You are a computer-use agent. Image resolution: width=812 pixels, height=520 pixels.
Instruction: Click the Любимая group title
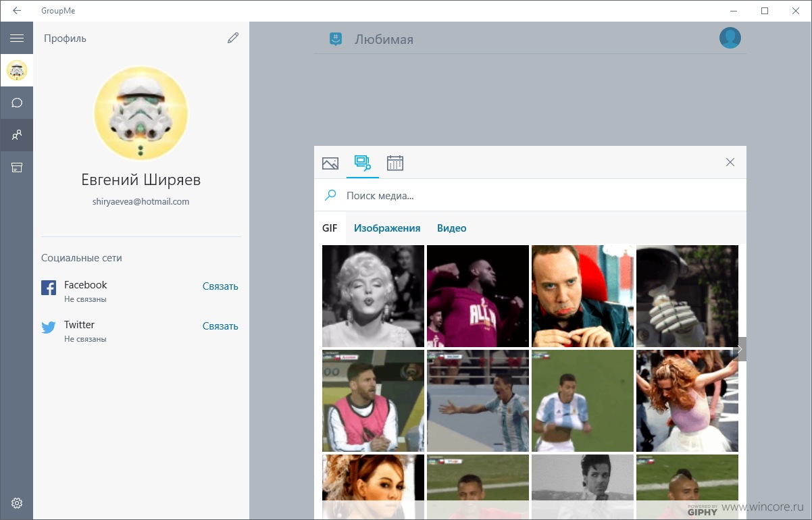[x=384, y=39]
